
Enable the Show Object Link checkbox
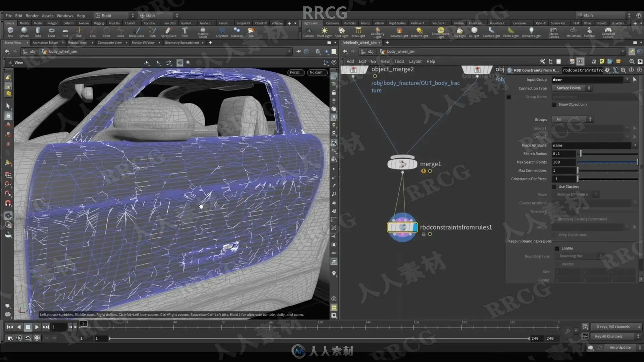554,105
